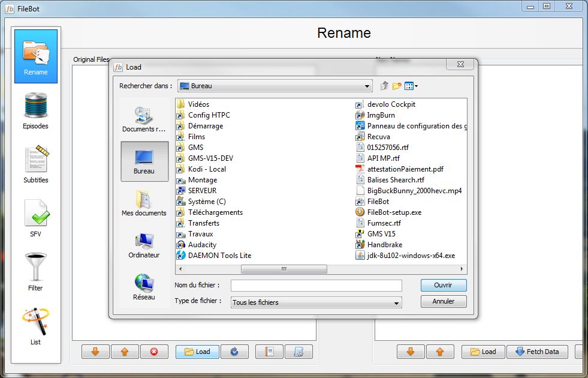
Task: Click the Ouvrir button
Action: tap(443, 285)
